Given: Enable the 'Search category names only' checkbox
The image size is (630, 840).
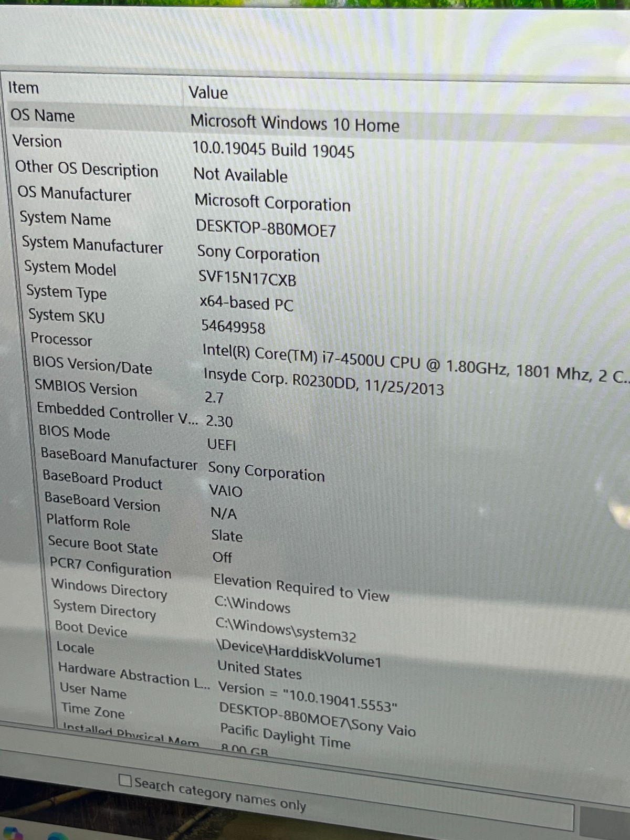Looking at the screenshot, I should click(x=125, y=781).
